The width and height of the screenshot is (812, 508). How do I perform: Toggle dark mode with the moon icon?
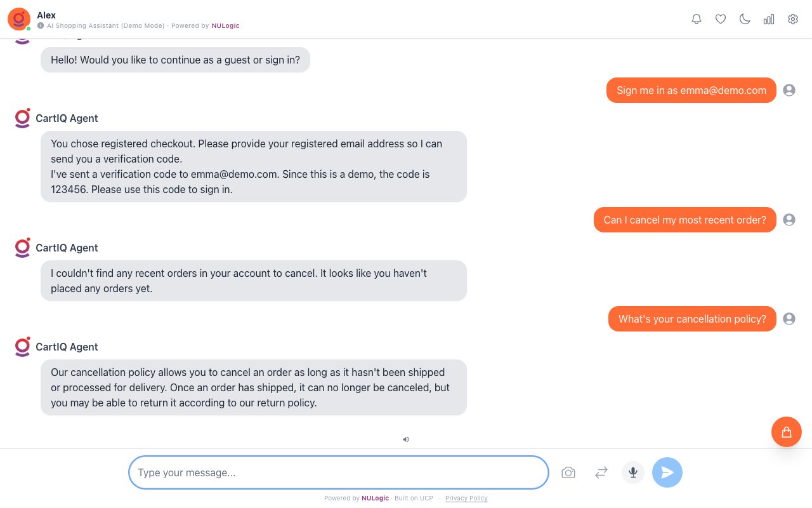point(745,19)
